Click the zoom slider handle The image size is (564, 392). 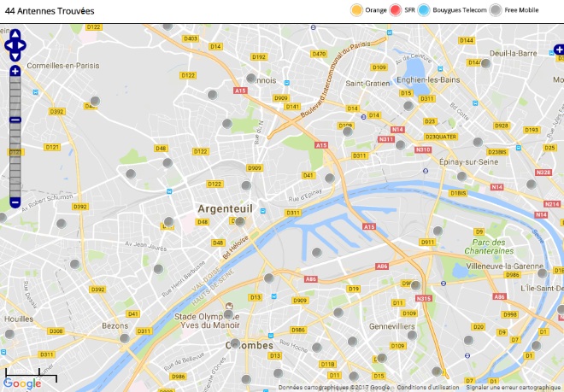(x=15, y=120)
